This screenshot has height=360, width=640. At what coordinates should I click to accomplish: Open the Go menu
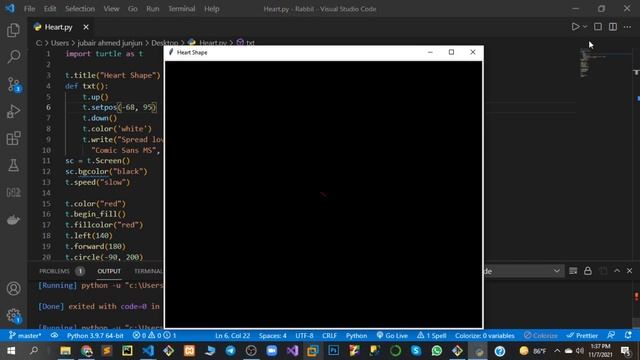pos(133,9)
